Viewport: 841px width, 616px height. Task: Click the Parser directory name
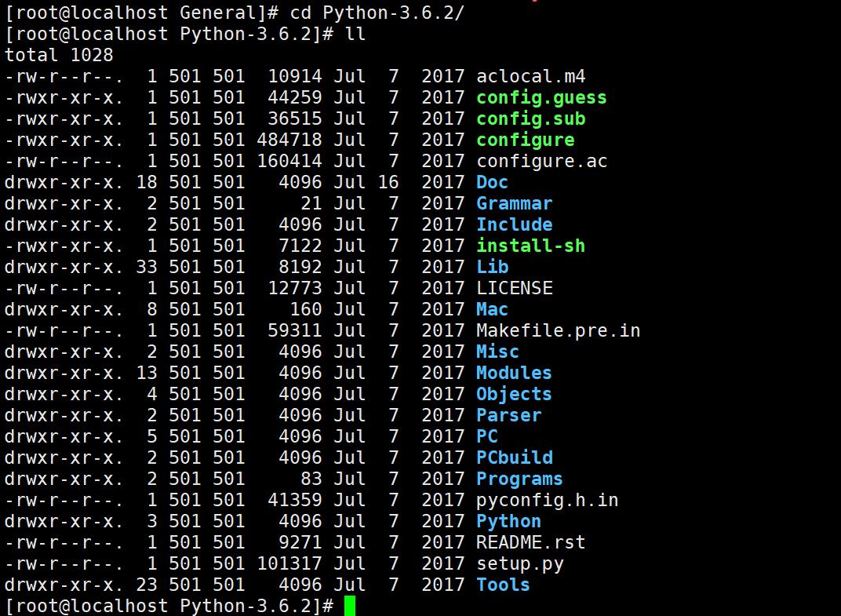[509, 415]
